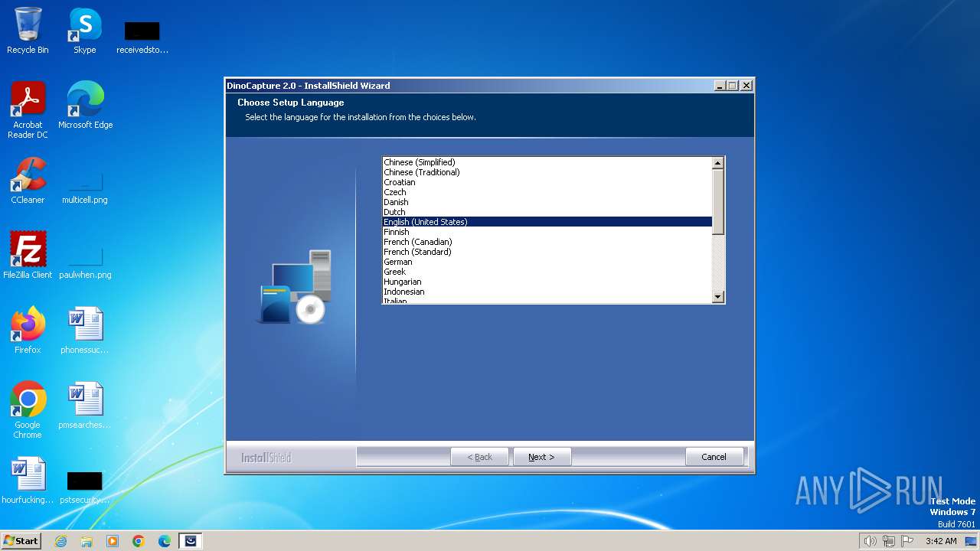Click Next in the wizard
This screenshot has height=551, width=980.
click(541, 457)
